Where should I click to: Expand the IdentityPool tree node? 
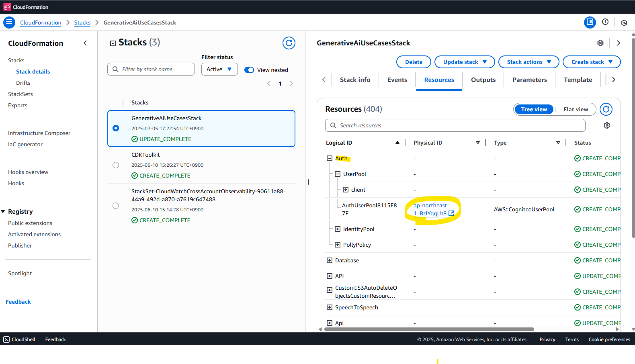pyautogui.click(x=338, y=229)
